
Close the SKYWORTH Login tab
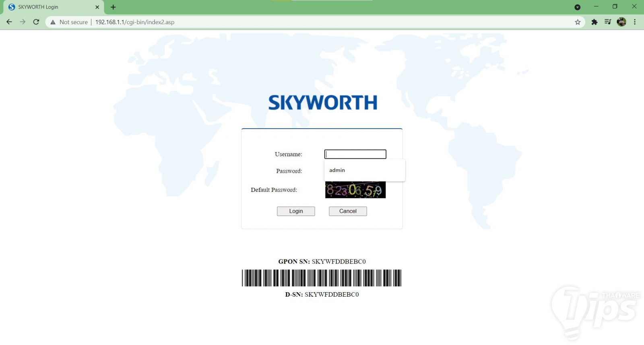point(97,7)
